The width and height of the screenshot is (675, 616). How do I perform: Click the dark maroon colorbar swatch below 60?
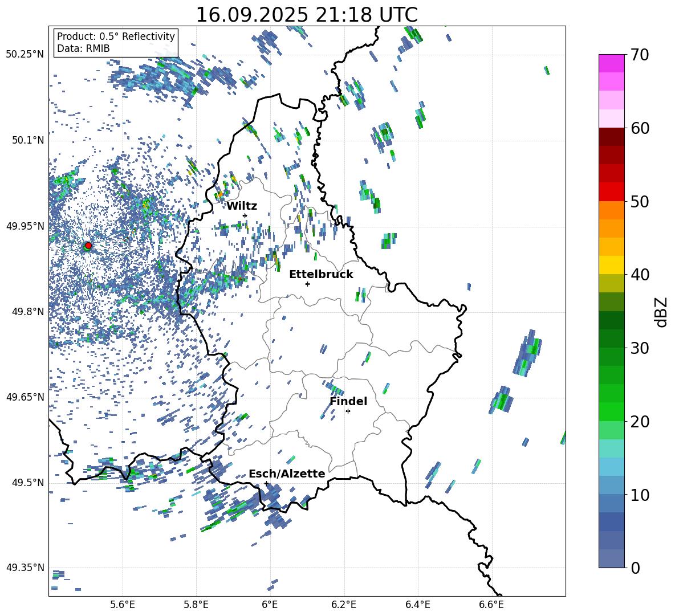click(x=611, y=137)
